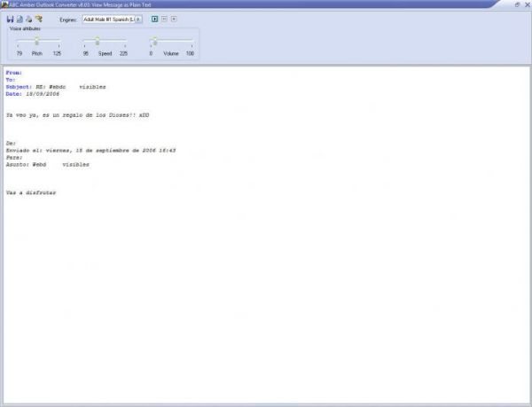
Task: Click the fourth toolbar icon with yellow tool
Action: point(39,19)
